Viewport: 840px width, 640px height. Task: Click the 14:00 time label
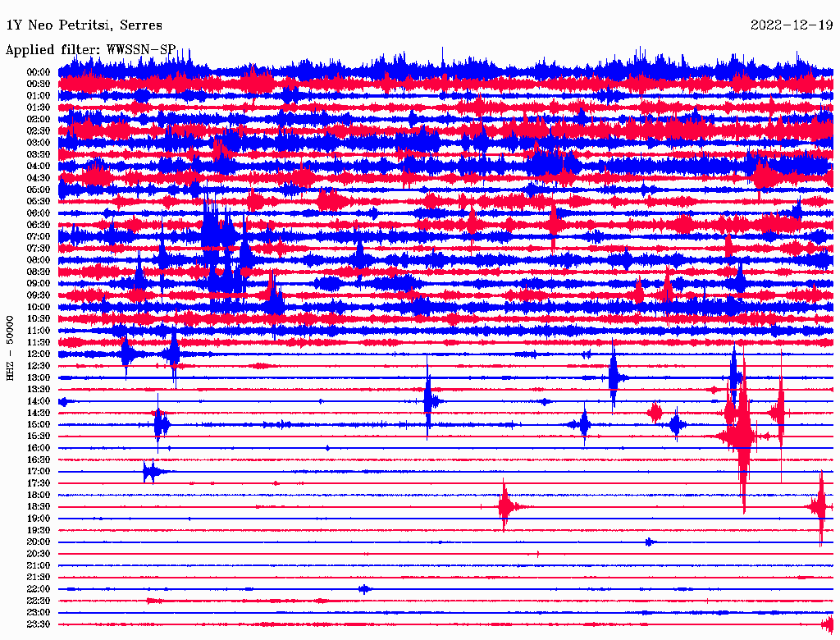pos(39,401)
